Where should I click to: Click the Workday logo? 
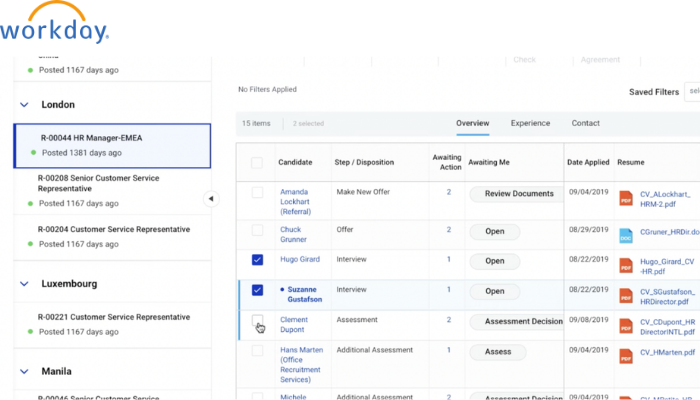pos(54,22)
